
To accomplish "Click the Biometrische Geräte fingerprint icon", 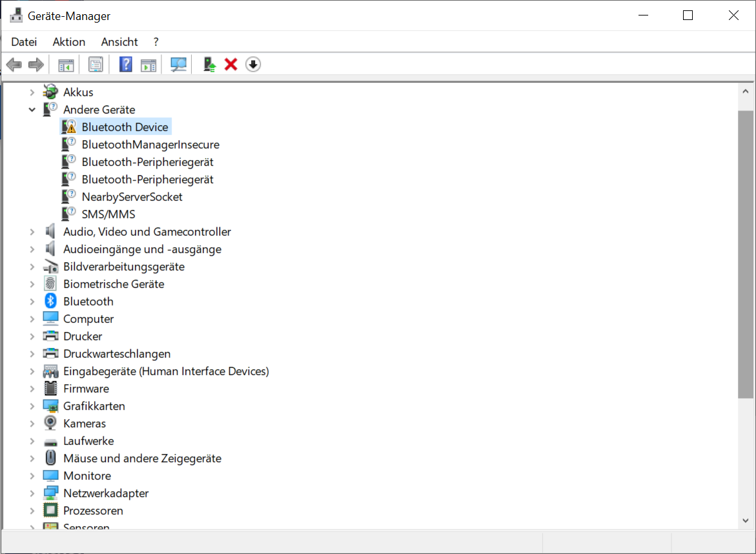I will tap(50, 283).
